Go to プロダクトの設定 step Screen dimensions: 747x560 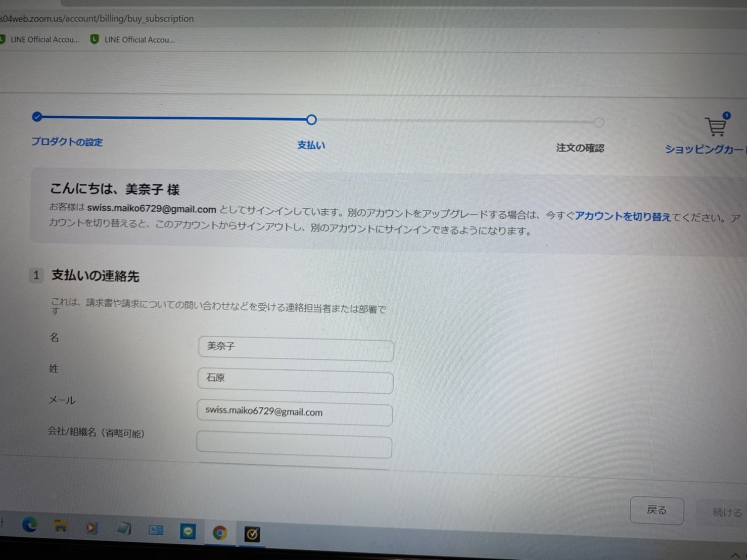click(67, 142)
